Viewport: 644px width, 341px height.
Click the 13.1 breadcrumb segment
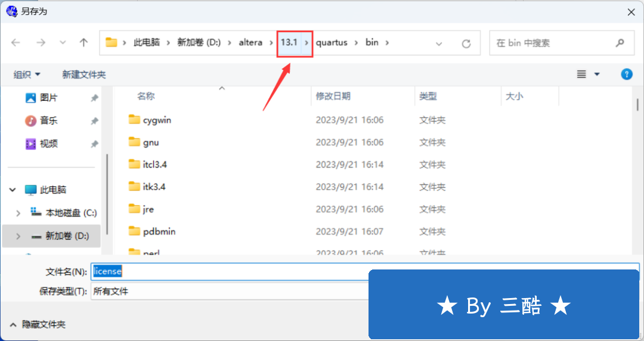(289, 42)
